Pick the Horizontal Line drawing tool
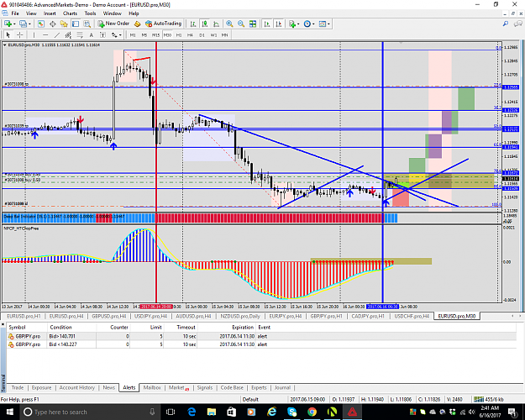Viewport: 525px width, 420px height. point(45,34)
